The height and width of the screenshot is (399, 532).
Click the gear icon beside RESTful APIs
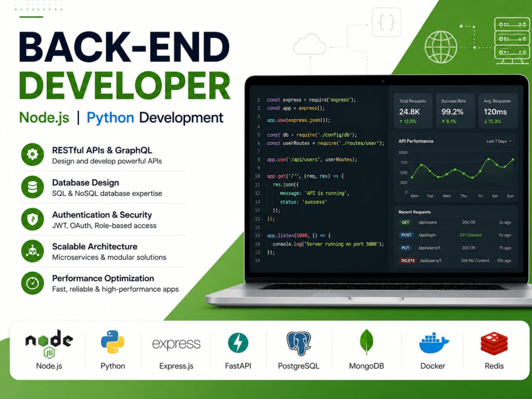tap(32, 155)
